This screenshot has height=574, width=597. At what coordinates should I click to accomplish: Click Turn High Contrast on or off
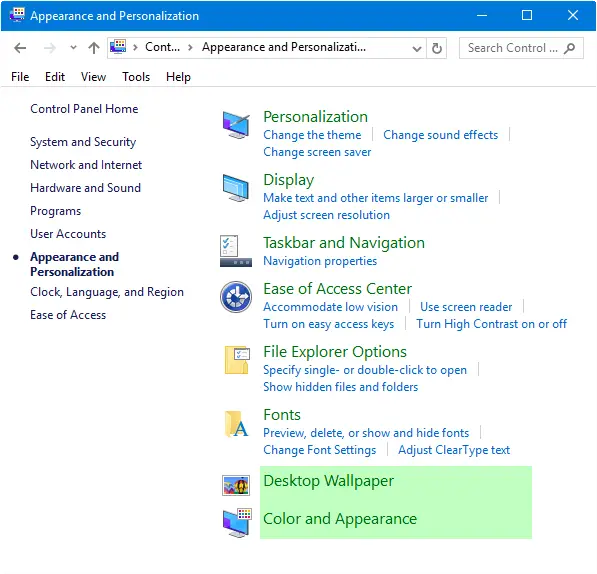click(x=492, y=324)
